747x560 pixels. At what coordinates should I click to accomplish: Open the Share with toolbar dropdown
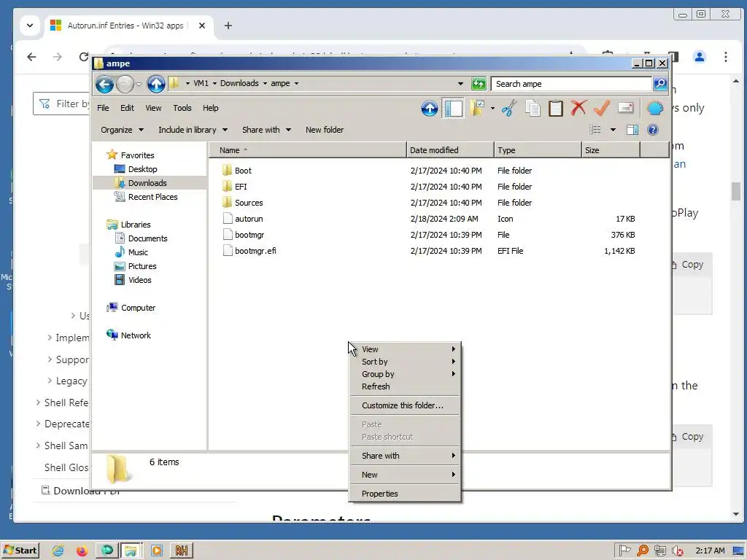click(266, 130)
